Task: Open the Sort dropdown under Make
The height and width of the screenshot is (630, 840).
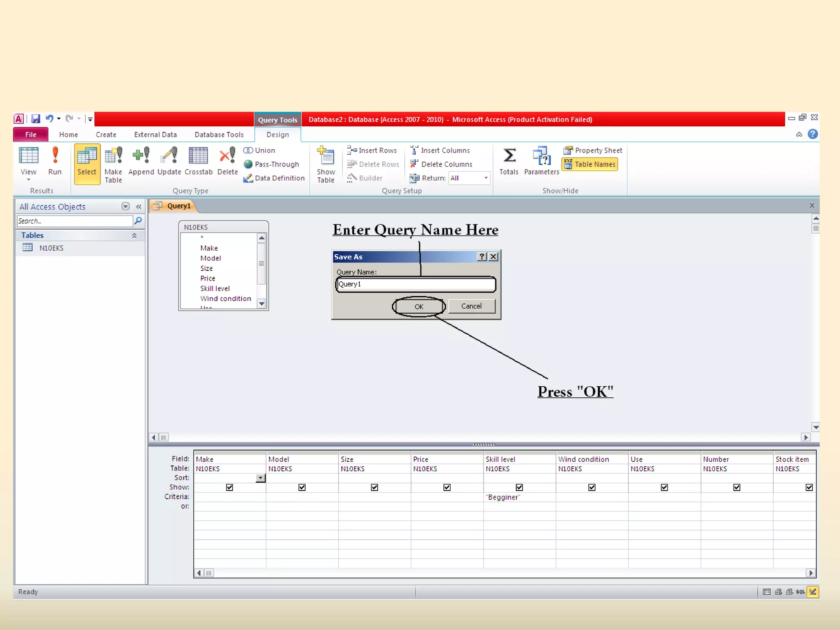Action: 260,478
